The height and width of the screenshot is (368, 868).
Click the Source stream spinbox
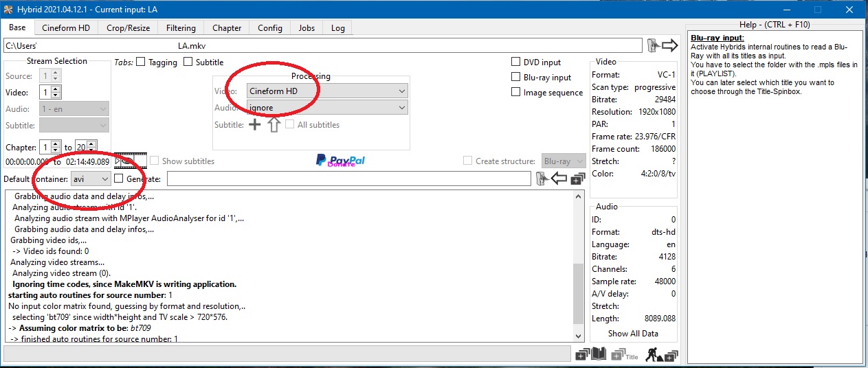[51, 76]
